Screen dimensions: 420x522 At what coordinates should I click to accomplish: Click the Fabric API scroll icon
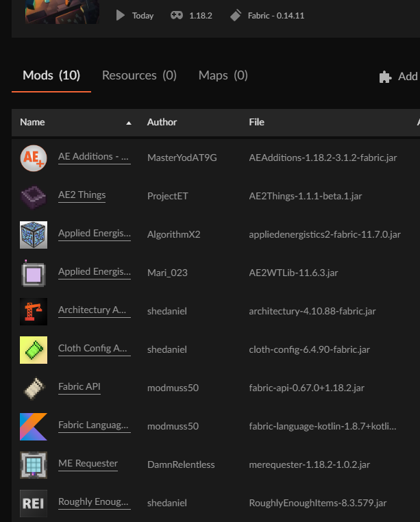pos(34,388)
